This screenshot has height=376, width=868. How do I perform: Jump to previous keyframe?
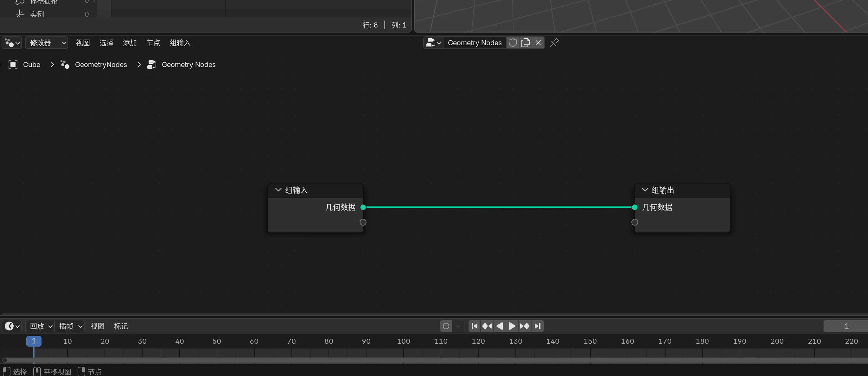coord(487,326)
